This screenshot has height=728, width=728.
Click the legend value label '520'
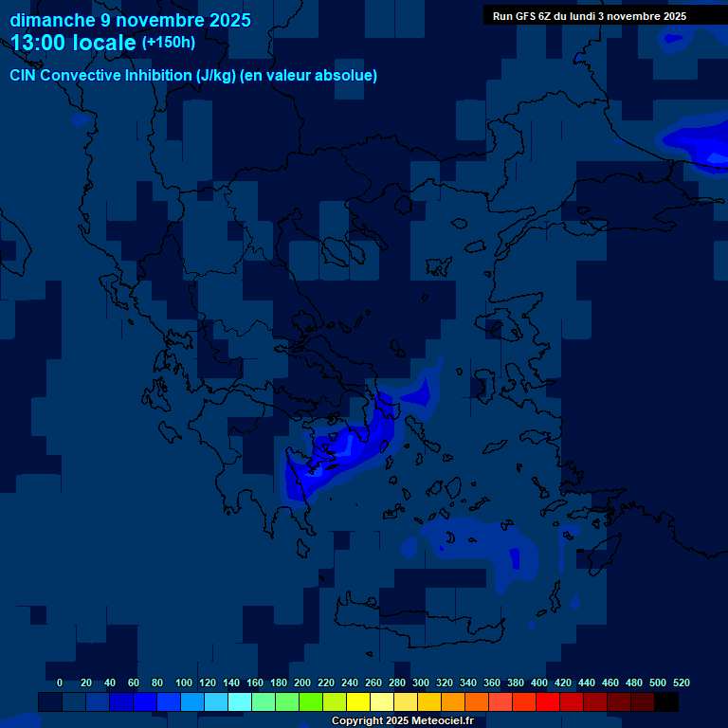tap(681, 682)
